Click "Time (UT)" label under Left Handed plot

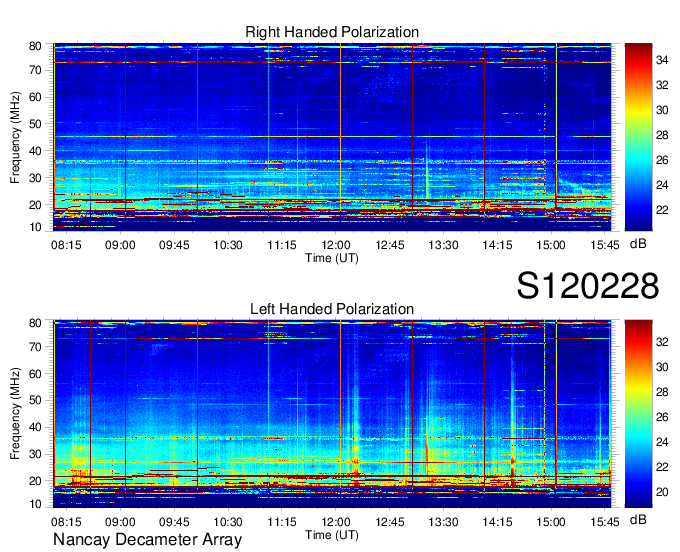[332, 535]
